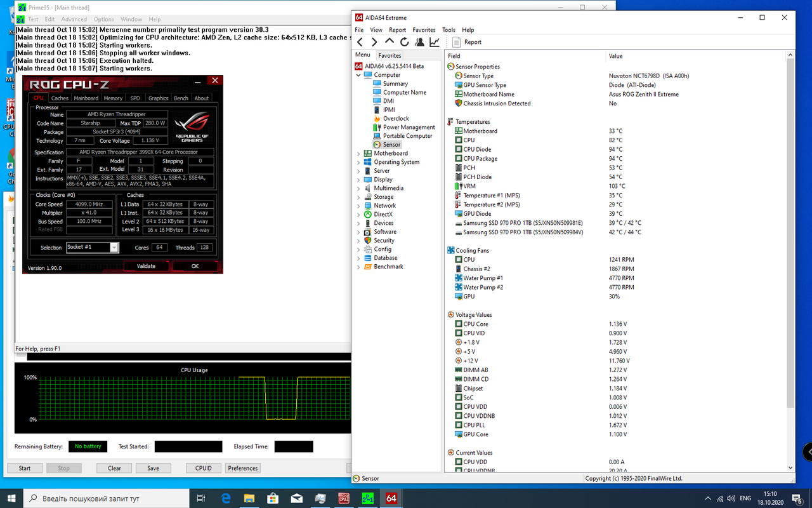Click the AIDA64 up-level arrow icon
The width and height of the screenshot is (812, 508).
click(390, 42)
